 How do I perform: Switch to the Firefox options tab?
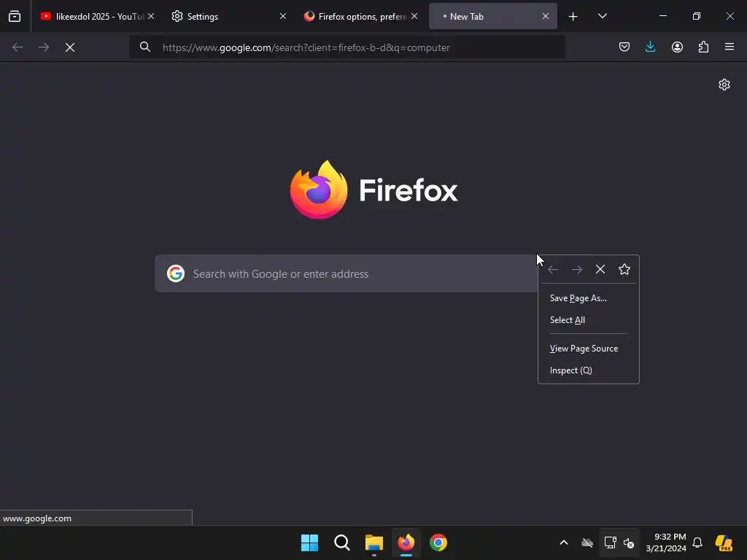coord(360,16)
